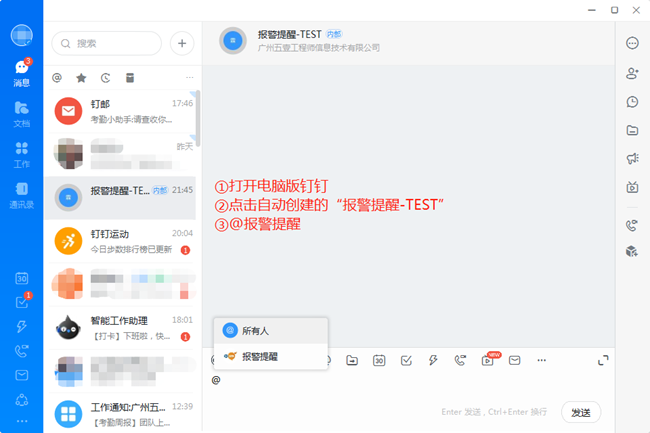Select the 报警提醒-TE... conversation
Screen dimensions: 650x433
point(120,198)
